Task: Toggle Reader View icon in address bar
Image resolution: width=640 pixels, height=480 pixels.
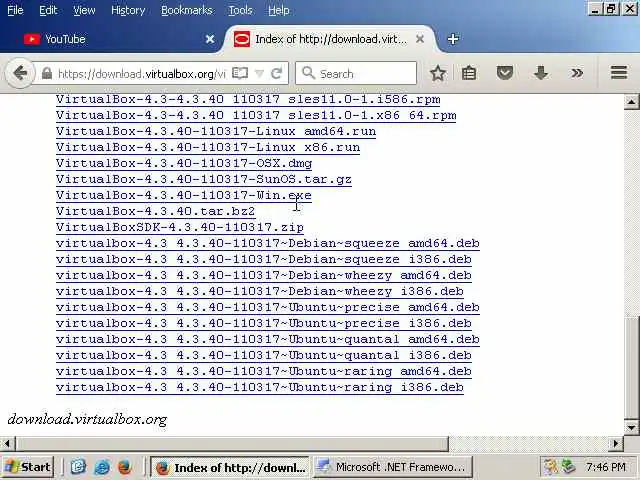Action: (240, 73)
